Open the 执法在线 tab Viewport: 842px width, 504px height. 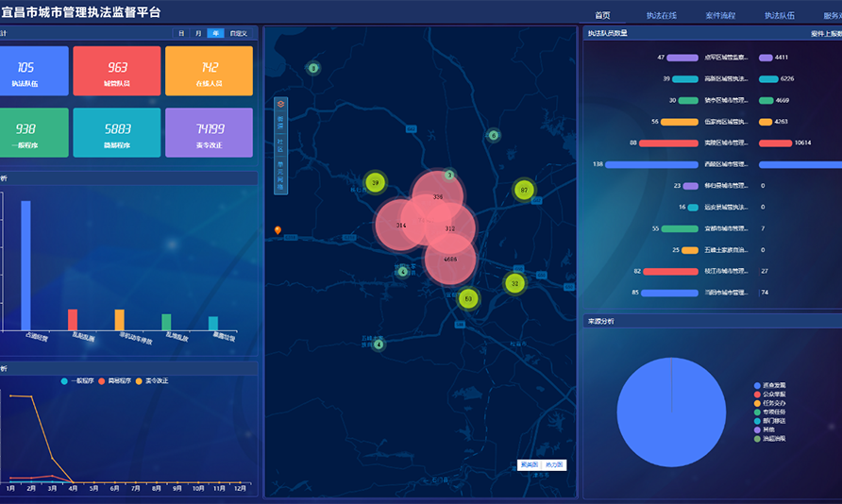pyautogui.click(x=661, y=16)
